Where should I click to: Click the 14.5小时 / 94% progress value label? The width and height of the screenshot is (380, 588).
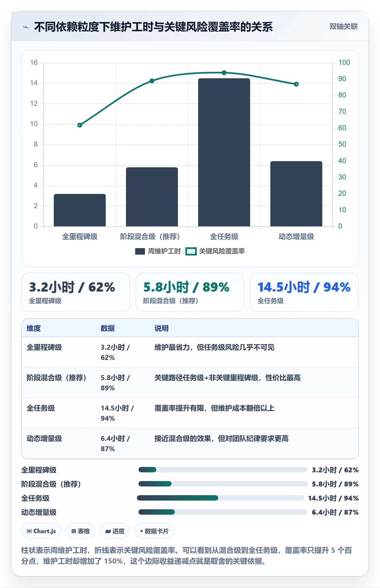[333, 498]
